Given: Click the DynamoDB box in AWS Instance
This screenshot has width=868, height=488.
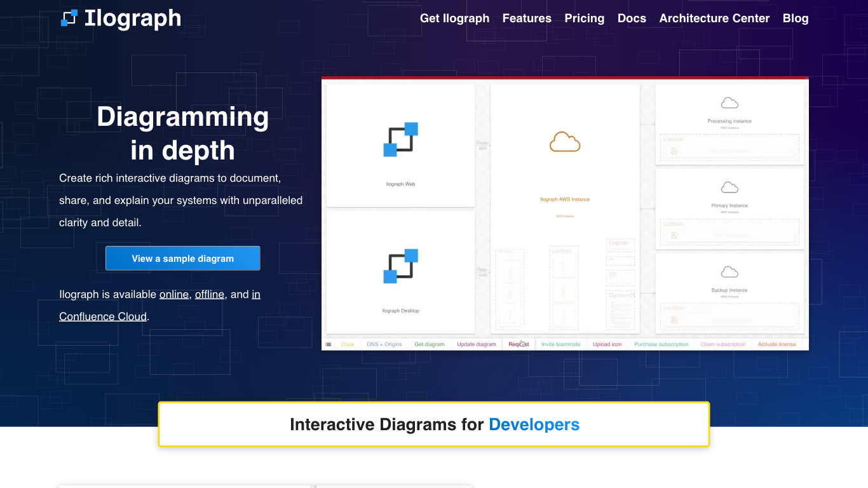Looking at the screenshot, I should coord(620,310).
